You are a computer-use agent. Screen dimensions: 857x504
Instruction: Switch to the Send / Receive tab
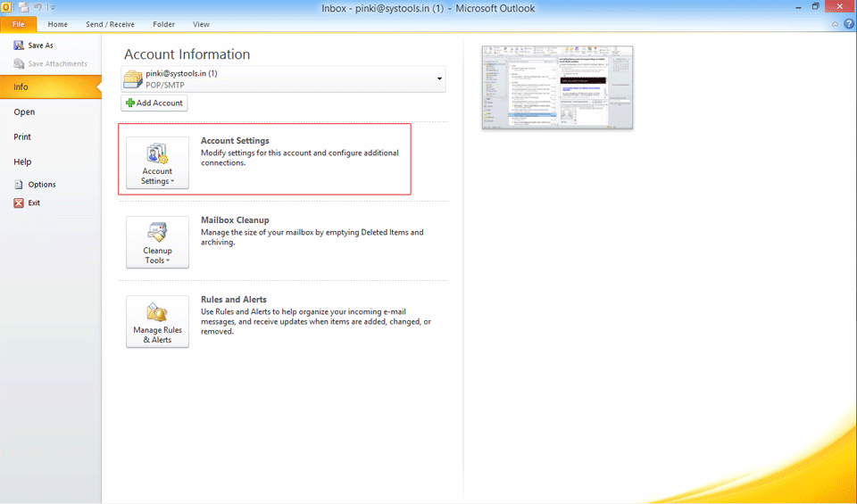[110, 24]
